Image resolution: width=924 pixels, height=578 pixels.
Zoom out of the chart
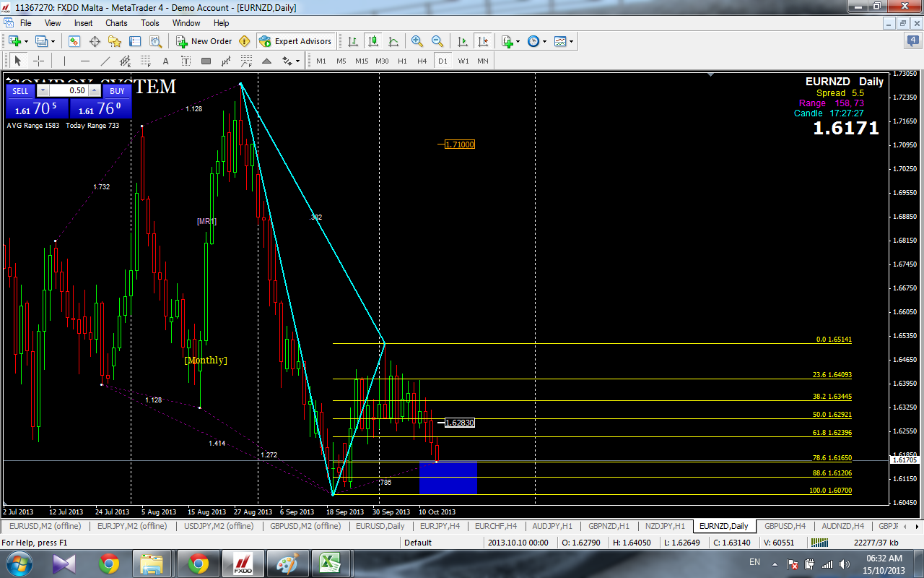coord(437,41)
